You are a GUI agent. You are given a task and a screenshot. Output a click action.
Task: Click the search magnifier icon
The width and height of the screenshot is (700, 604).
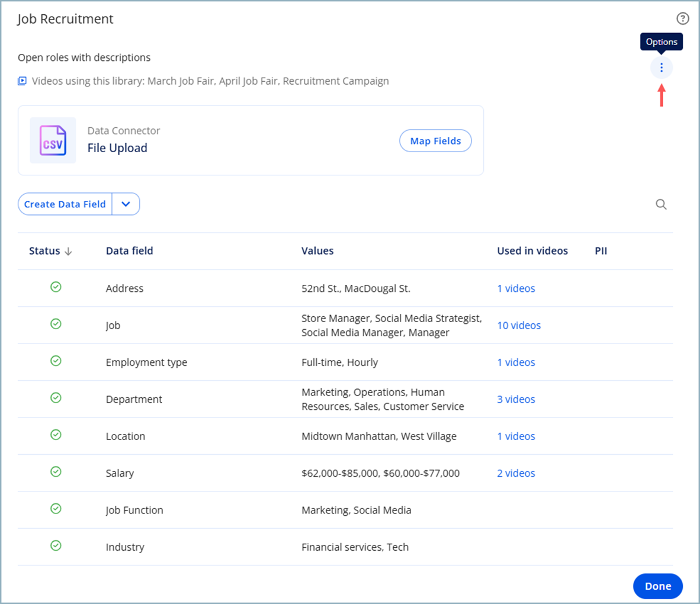(x=661, y=204)
